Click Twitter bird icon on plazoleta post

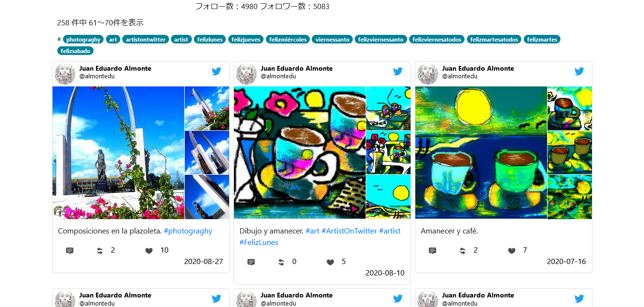pos(216,72)
